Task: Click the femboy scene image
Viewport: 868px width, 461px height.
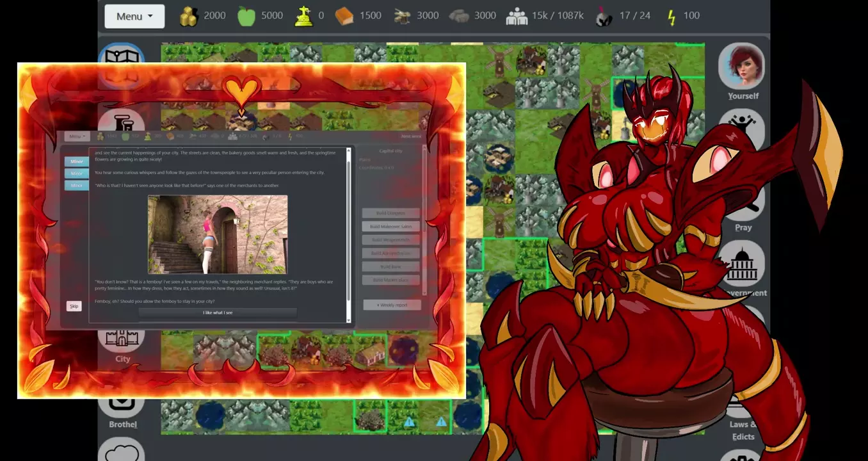Action: pos(218,235)
